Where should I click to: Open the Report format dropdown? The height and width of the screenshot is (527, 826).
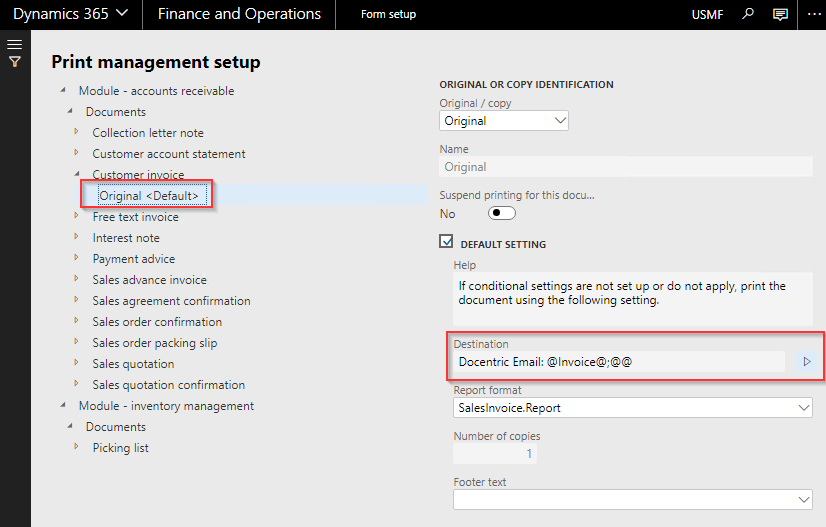point(633,408)
